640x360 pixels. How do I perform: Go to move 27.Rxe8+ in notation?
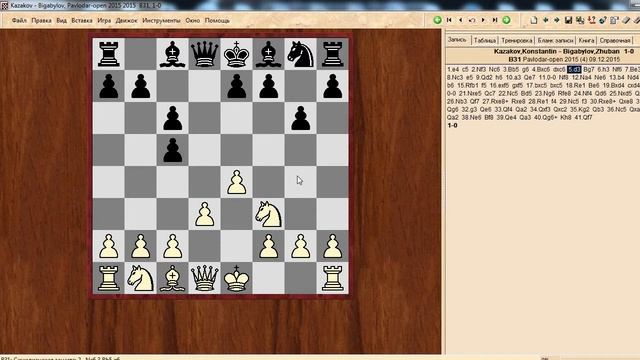coord(496,101)
